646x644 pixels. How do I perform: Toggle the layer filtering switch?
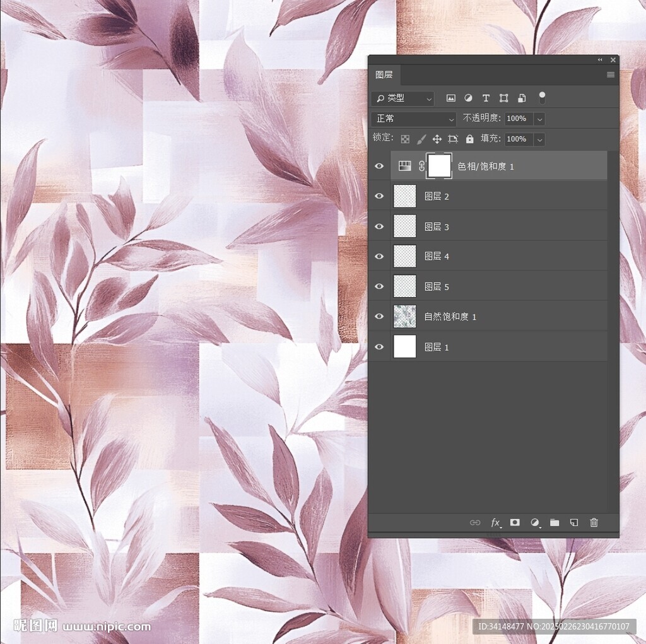[542, 98]
